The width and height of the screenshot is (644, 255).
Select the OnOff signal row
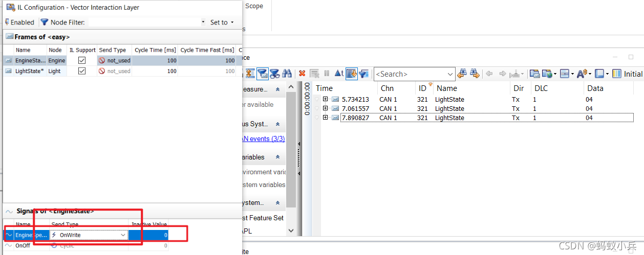coord(86,246)
